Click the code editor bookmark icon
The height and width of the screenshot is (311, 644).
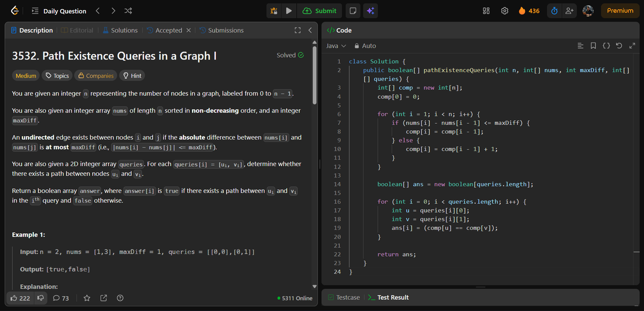594,46
